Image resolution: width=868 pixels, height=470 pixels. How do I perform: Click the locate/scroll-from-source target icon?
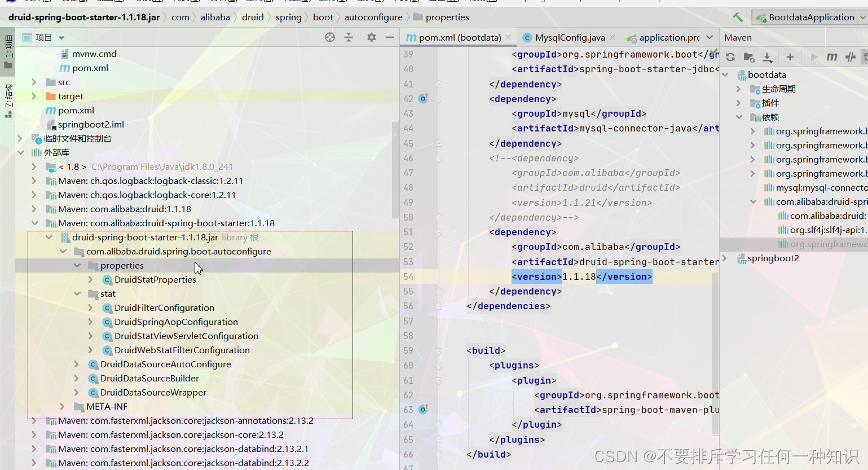click(x=330, y=37)
